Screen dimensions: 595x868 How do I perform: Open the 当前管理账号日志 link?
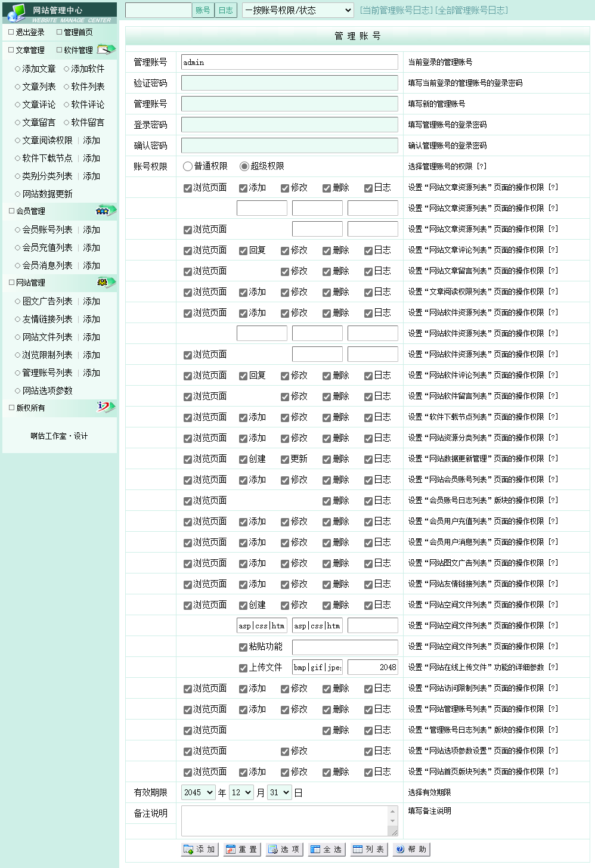(396, 10)
